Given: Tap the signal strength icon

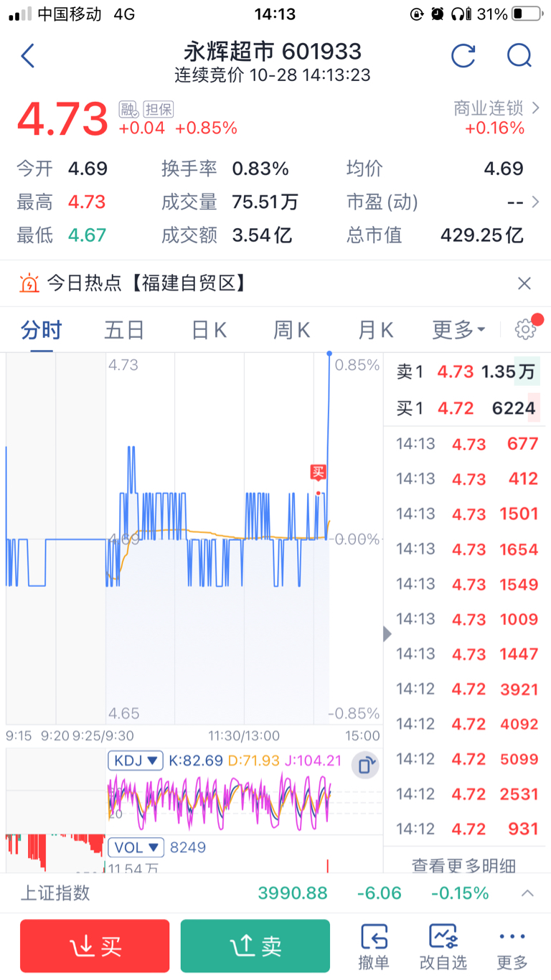Looking at the screenshot, I should [x=20, y=14].
